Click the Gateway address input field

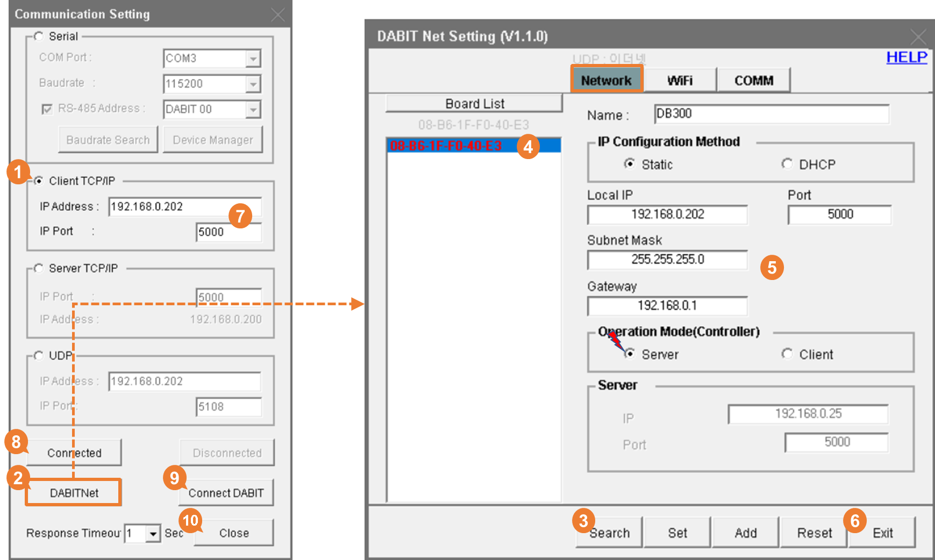667,306
